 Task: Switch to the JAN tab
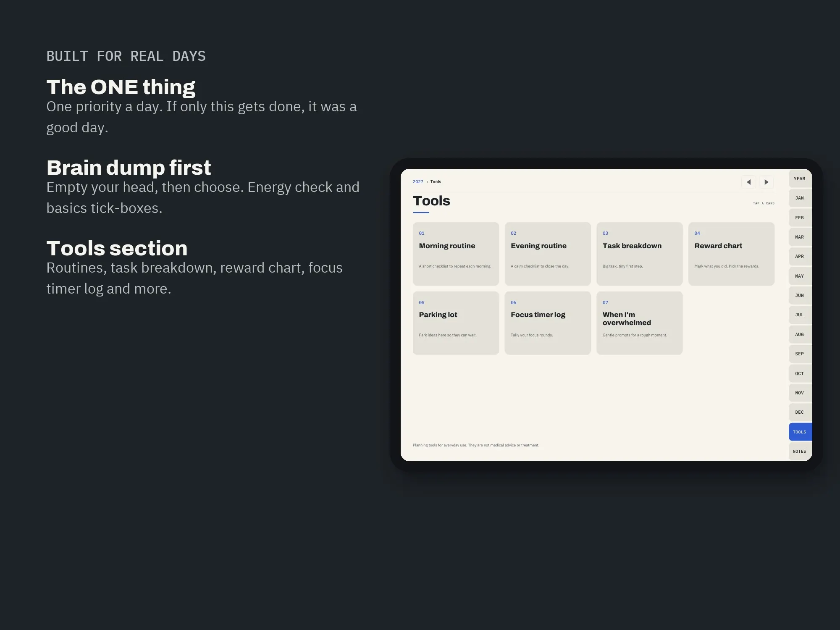pyautogui.click(x=800, y=198)
